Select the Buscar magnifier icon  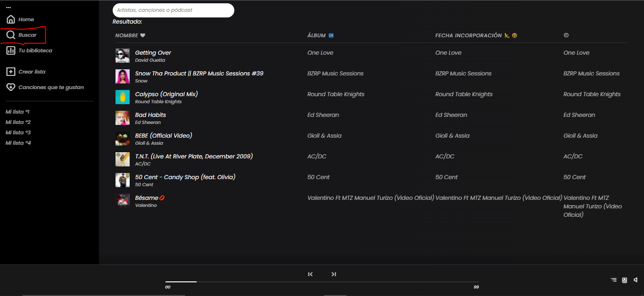point(10,34)
